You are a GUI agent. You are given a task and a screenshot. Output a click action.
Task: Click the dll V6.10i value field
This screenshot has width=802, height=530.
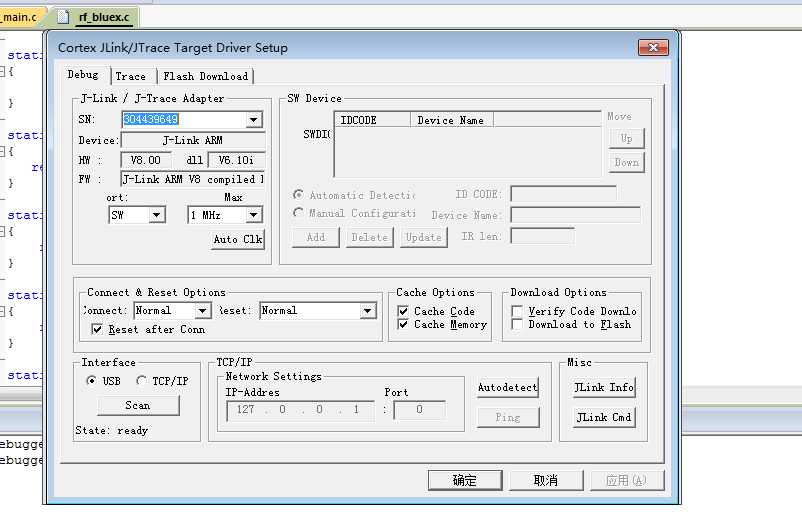click(236, 160)
